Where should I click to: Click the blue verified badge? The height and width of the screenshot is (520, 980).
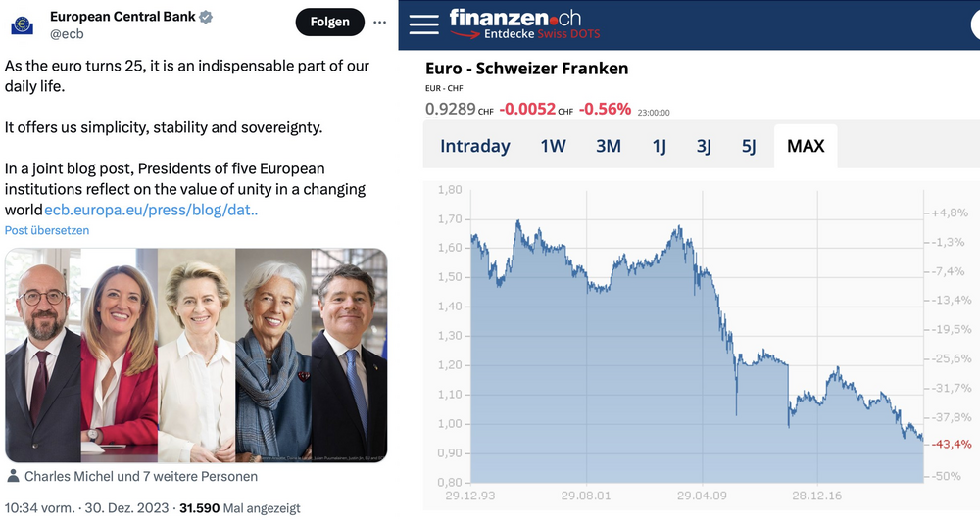coord(207,18)
